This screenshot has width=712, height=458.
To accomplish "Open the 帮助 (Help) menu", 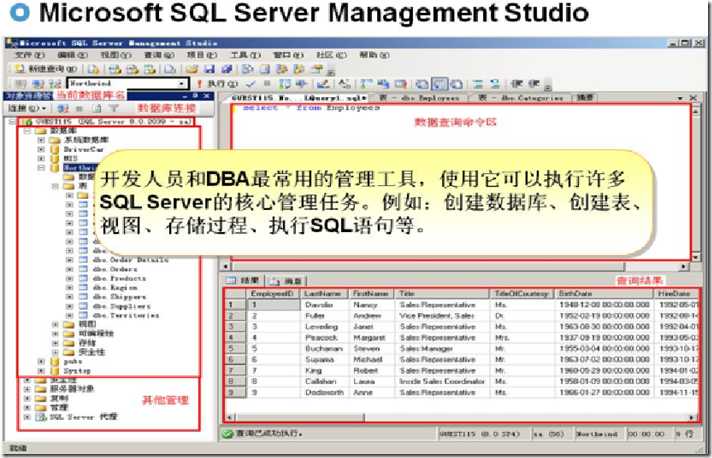I will [x=375, y=55].
